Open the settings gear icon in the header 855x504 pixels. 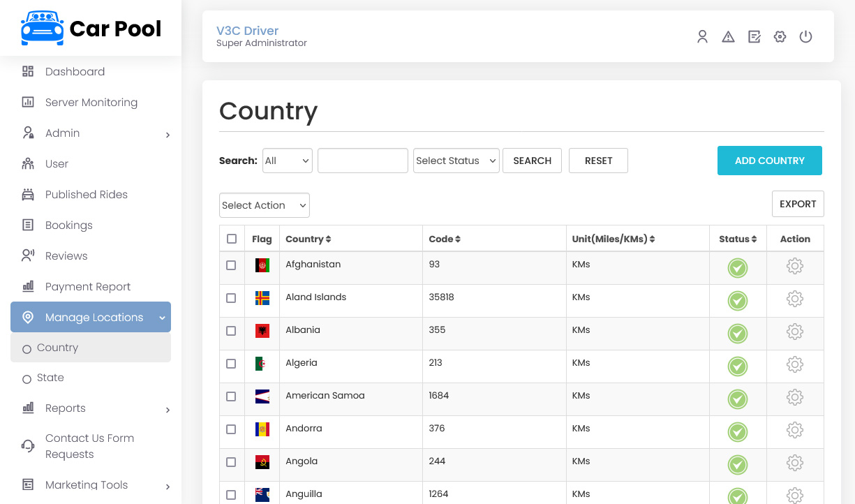780,37
